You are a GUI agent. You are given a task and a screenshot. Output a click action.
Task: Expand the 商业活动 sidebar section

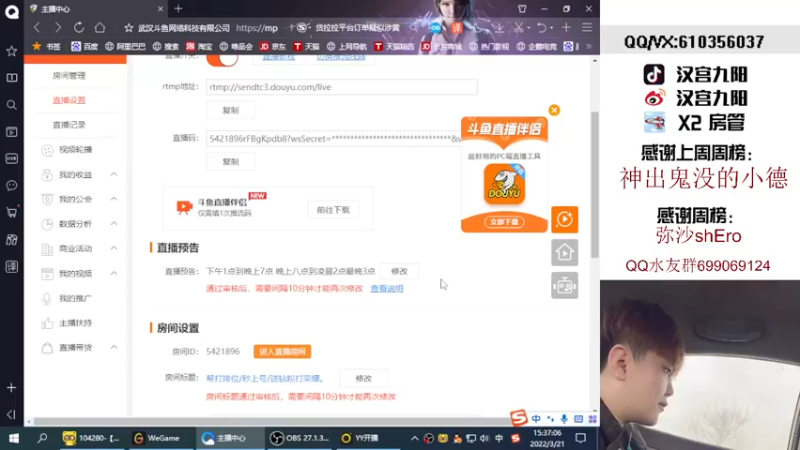(114, 248)
